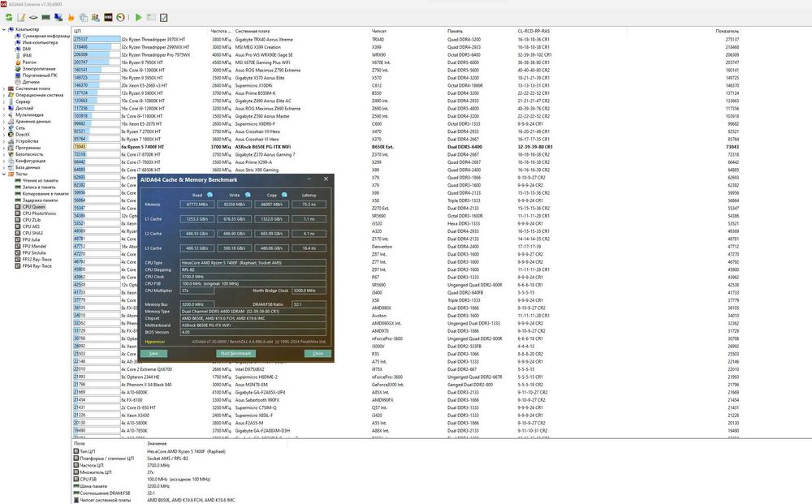This screenshot has height=504, width=812.
Task: Click the Copy info bubble icon
Action: click(x=284, y=195)
